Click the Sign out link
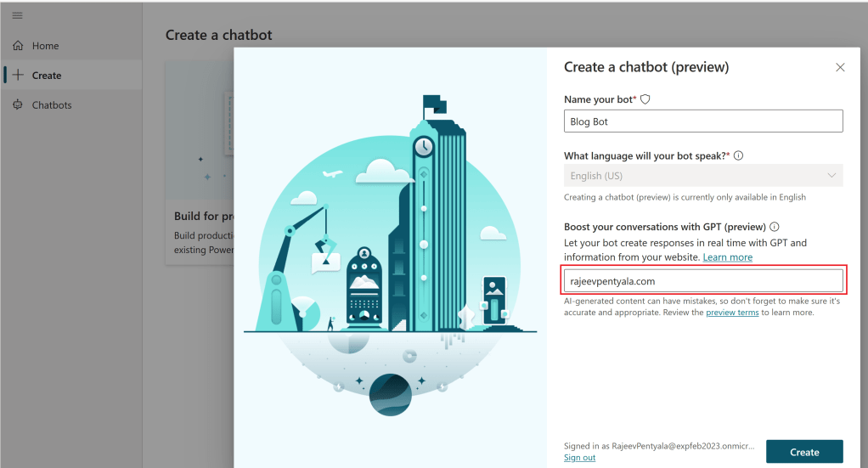 [579, 458]
